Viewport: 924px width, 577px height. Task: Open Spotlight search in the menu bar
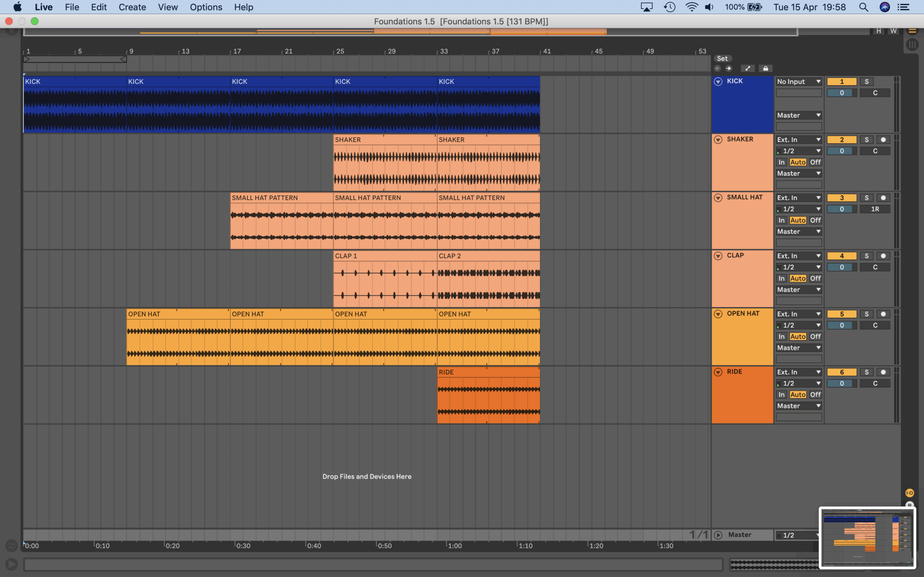tap(863, 7)
